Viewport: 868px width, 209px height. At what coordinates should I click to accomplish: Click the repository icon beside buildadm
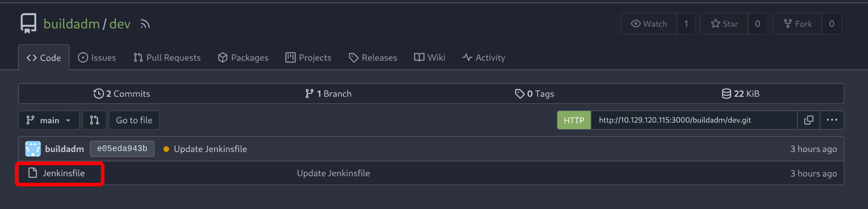tap(29, 23)
